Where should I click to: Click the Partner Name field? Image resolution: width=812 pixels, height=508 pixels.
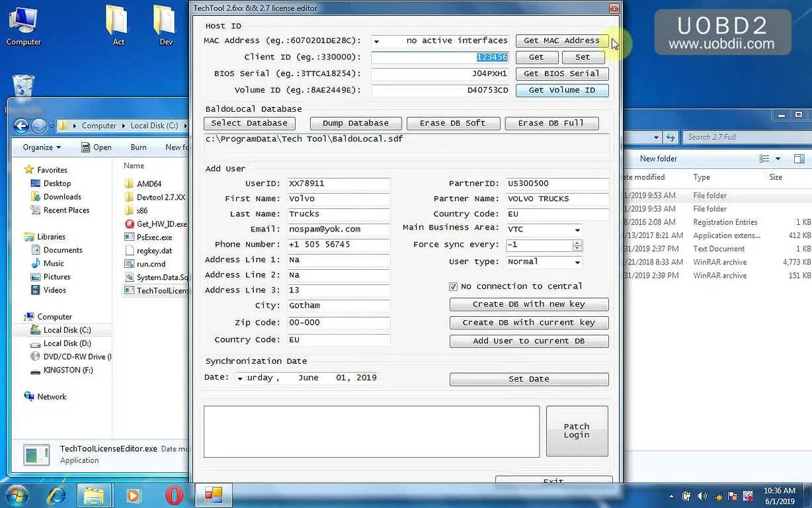coord(557,199)
